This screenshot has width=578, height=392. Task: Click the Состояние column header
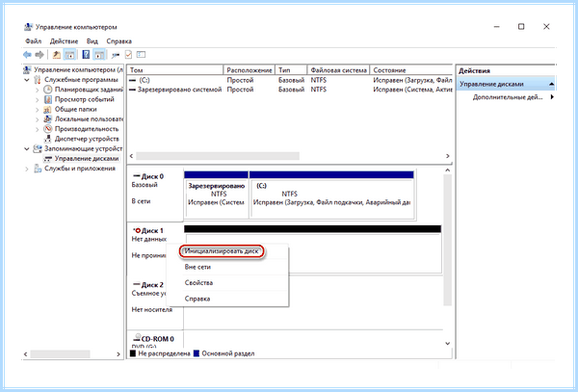pyautogui.click(x=411, y=70)
